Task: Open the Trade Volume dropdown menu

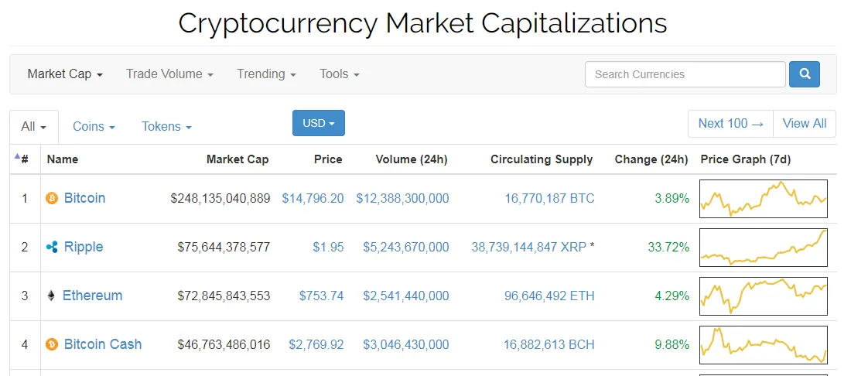Action: (x=170, y=74)
